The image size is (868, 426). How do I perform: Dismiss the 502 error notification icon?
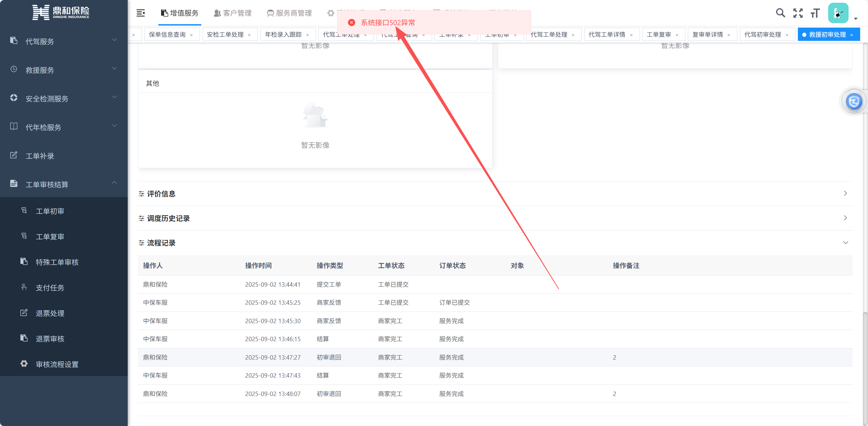(351, 22)
